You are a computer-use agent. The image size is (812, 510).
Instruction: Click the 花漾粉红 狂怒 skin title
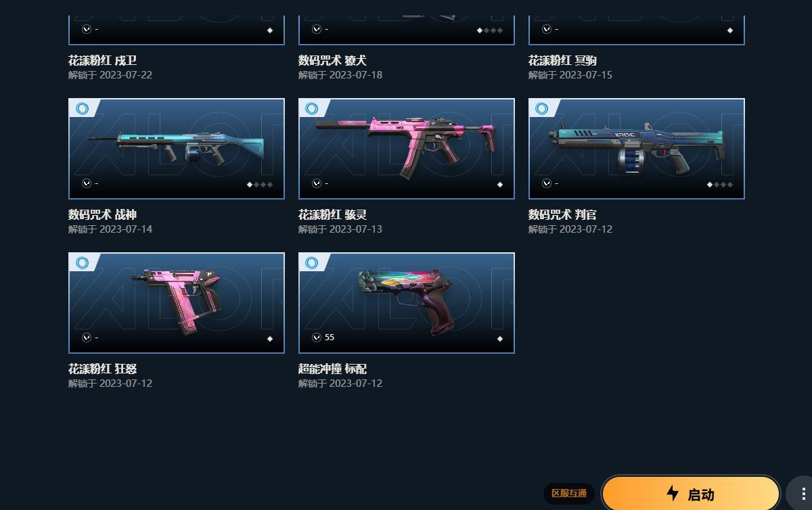point(103,369)
